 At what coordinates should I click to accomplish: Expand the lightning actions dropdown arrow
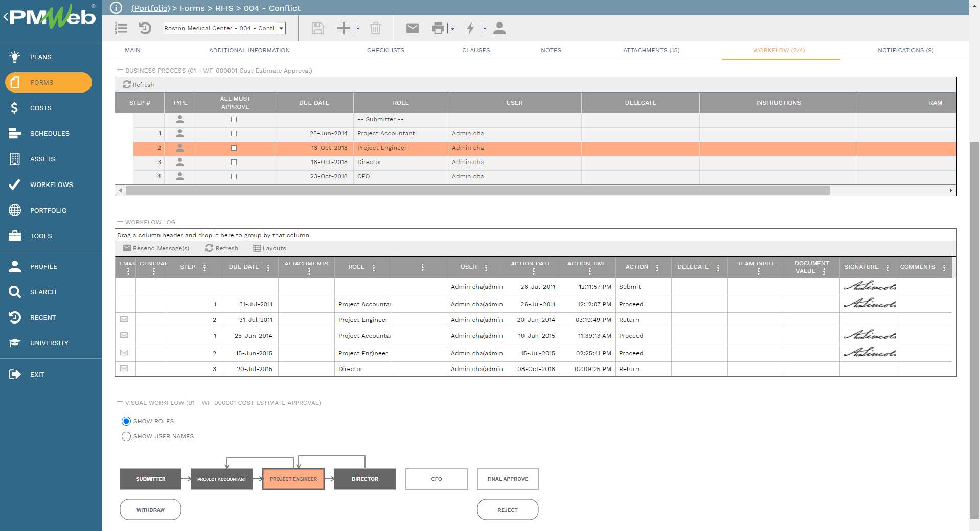point(485,29)
